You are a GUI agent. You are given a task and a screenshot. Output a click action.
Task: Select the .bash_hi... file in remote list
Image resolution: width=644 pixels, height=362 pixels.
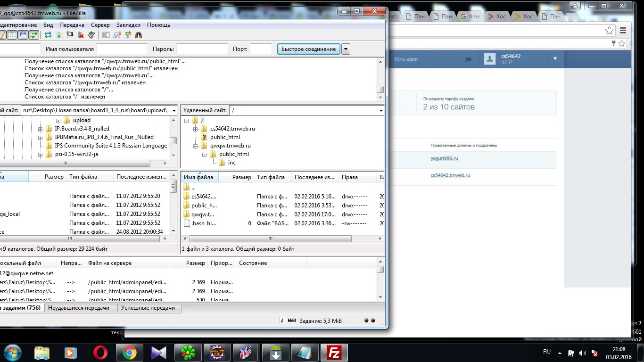(283, 223)
